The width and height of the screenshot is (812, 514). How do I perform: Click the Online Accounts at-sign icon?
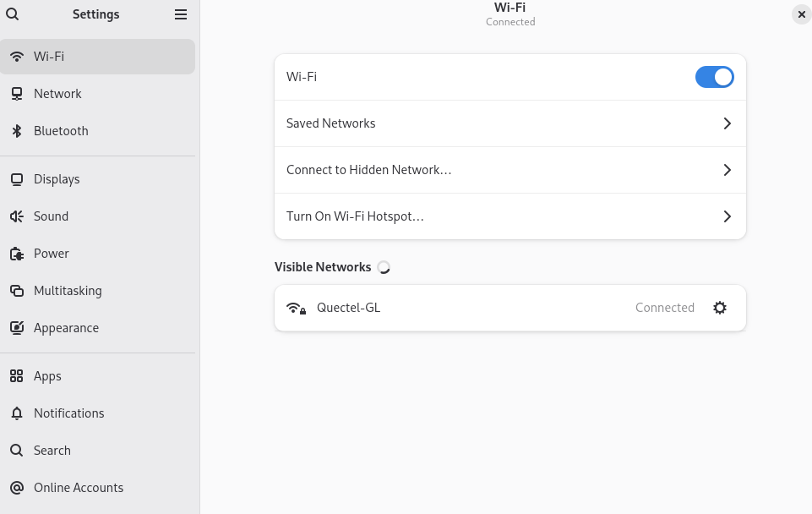pyautogui.click(x=16, y=488)
